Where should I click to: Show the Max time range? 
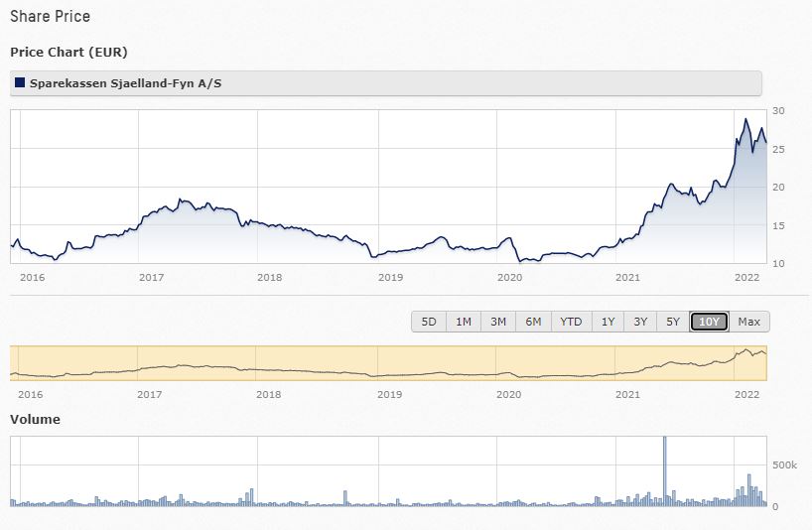pyautogui.click(x=749, y=322)
